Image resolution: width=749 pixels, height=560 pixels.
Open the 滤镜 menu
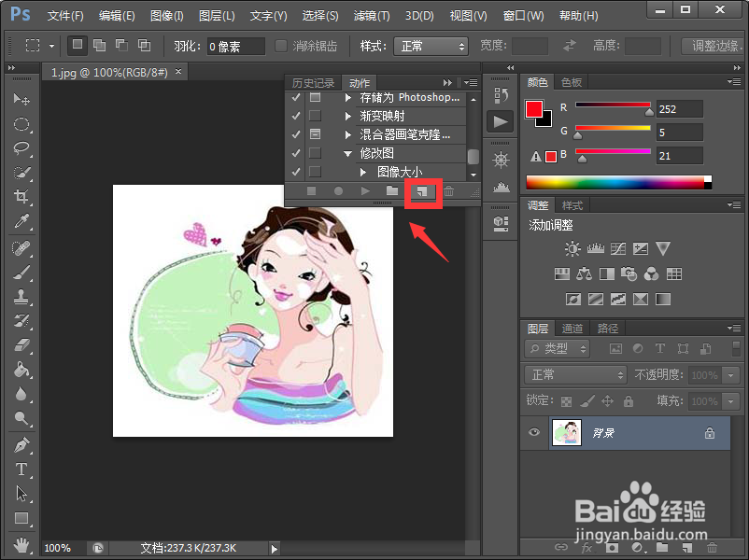[x=370, y=15]
